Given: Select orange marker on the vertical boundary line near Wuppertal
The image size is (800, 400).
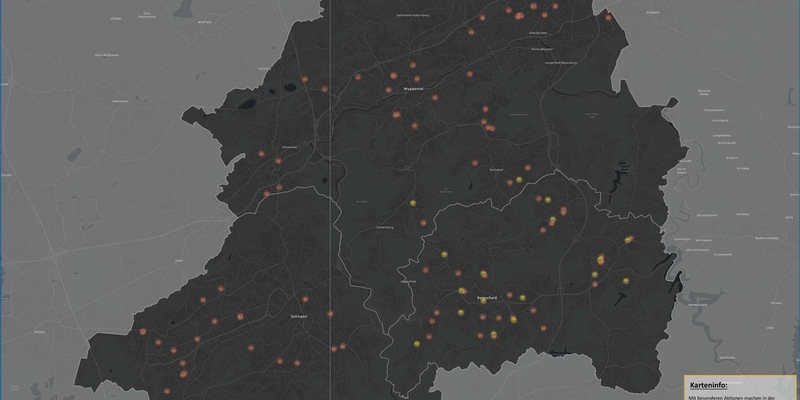Looking at the screenshot, I should coord(324,90).
